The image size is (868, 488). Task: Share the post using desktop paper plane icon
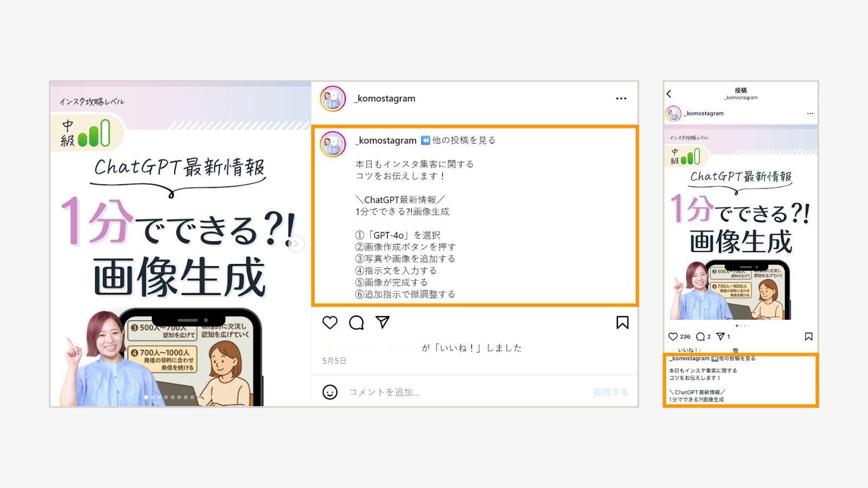pyautogui.click(x=382, y=322)
